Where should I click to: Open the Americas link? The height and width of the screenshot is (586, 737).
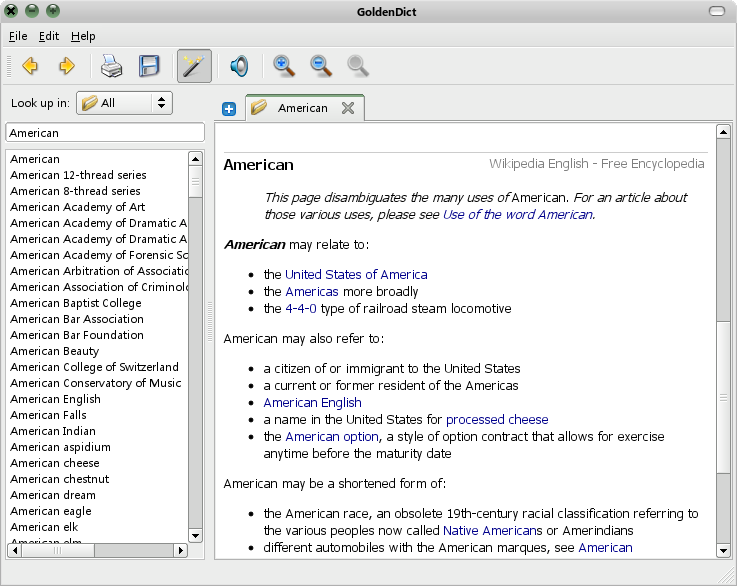pyautogui.click(x=312, y=292)
